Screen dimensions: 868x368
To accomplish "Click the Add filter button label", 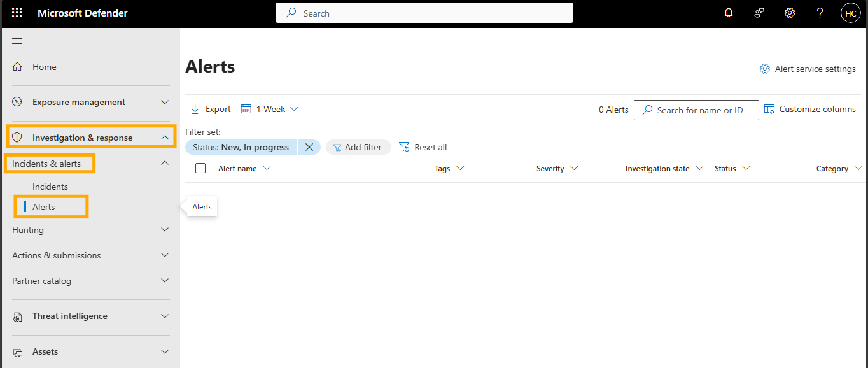I will [x=363, y=147].
